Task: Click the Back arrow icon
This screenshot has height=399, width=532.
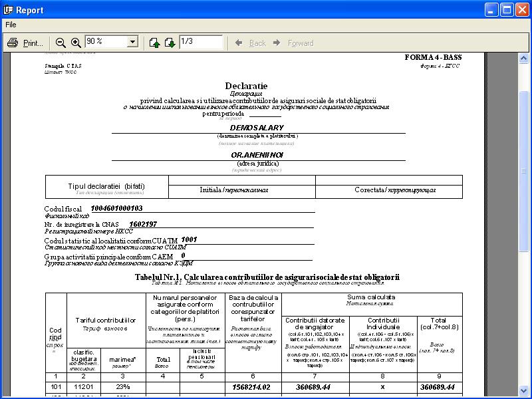Action: pyautogui.click(x=239, y=43)
